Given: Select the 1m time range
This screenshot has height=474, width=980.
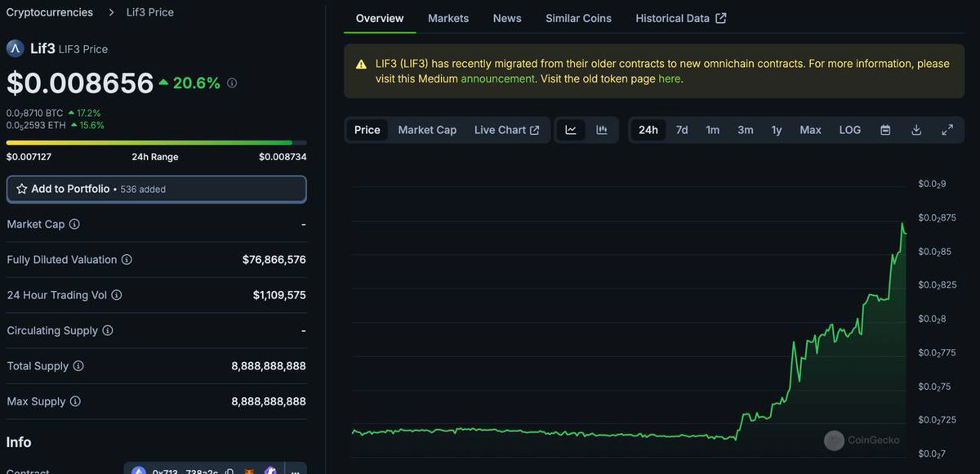Looking at the screenshot, I should tap(713, 130).
